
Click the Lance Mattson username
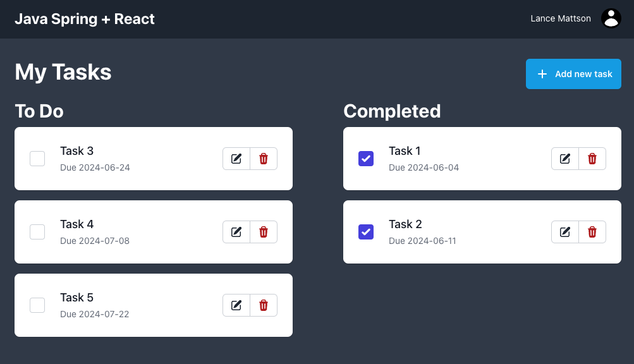point(560,18)
